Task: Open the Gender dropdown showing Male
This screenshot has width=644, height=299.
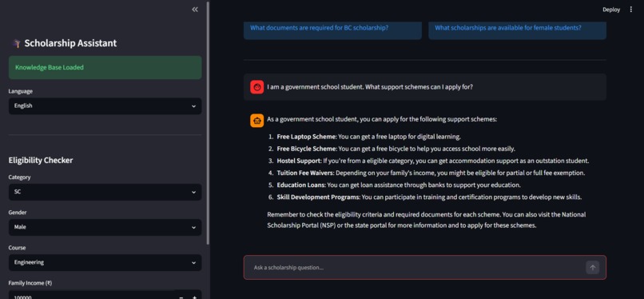Action: pos(105,227)
